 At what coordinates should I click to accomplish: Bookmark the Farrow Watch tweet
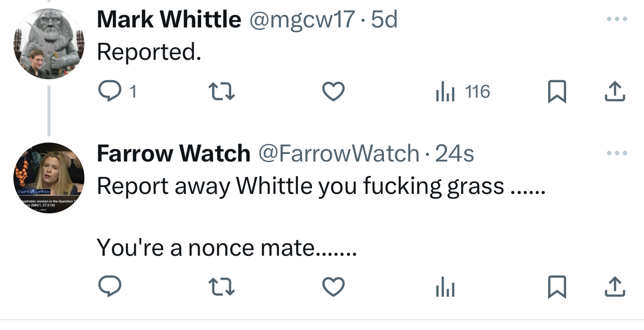556,287
